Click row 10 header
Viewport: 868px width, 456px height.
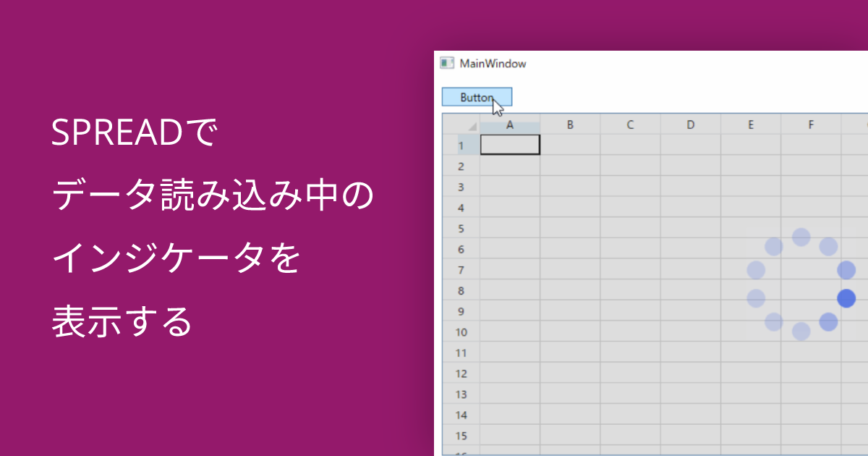(x=461, y=332)
